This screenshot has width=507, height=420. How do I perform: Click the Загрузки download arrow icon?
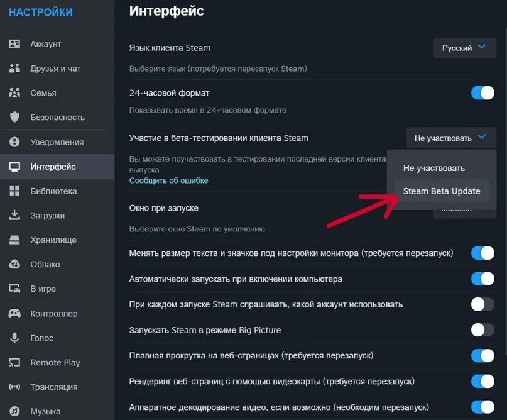click(x=14, y=215)
